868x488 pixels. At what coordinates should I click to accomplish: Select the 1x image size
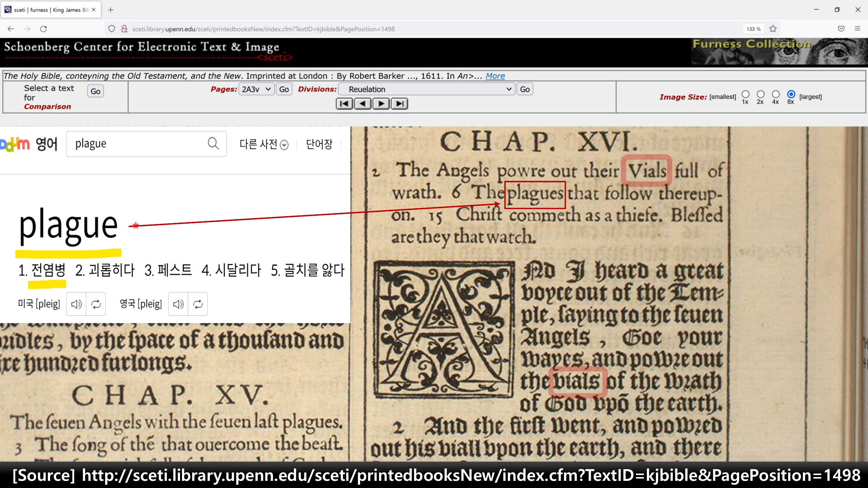[x=745, y=94]
